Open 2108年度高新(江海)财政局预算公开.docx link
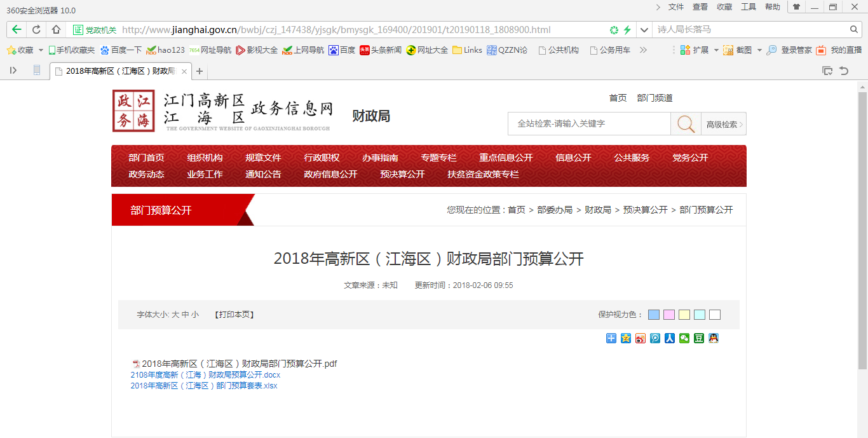Image resolution: width=868 pixels, height=438 pixels. click(205, 375)
